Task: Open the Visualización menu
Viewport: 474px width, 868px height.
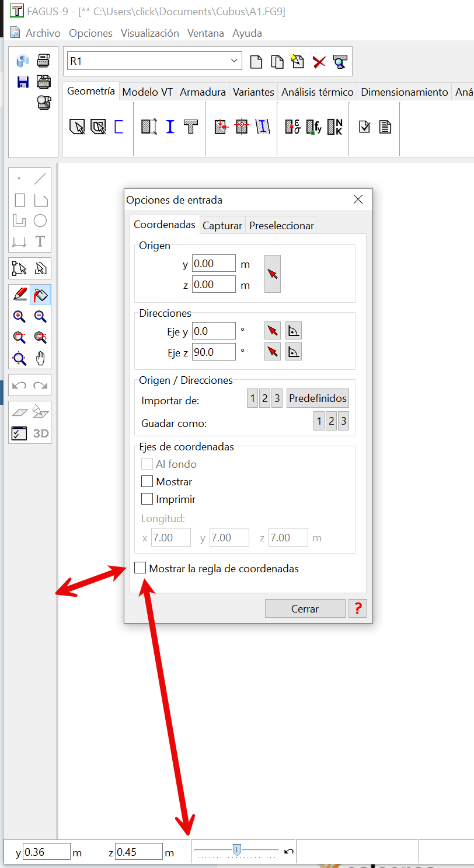Action: (x=150, y=33)
